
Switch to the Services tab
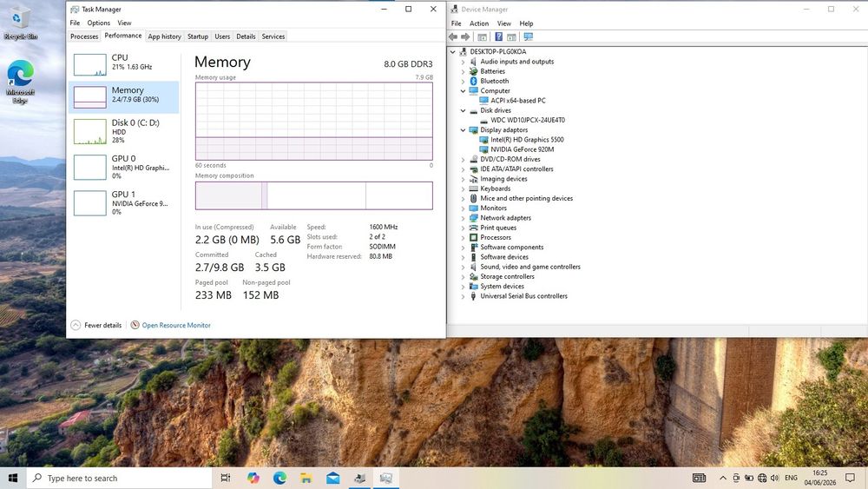tap(273, 36)
